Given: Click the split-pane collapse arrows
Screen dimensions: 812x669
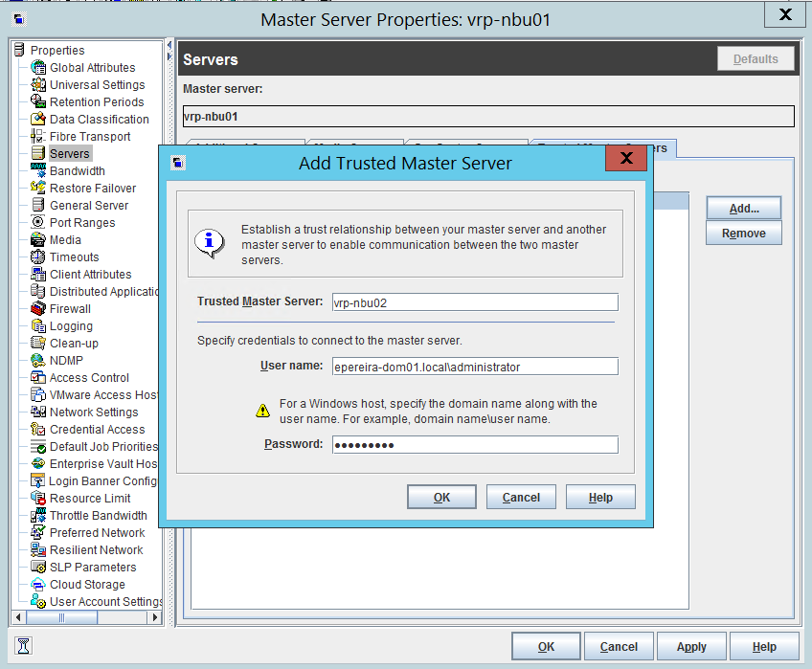Looking at the screenshot, I should 169,50.
